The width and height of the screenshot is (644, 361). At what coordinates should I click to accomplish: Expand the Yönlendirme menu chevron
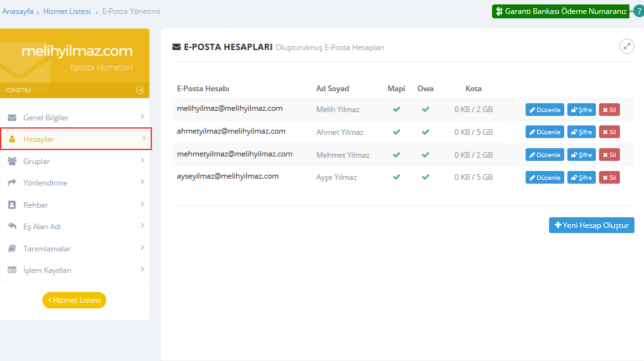(142, 182)
